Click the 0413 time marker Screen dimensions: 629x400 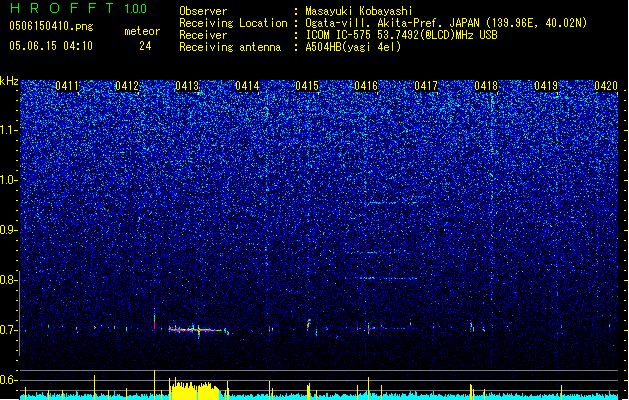[187, 86]
